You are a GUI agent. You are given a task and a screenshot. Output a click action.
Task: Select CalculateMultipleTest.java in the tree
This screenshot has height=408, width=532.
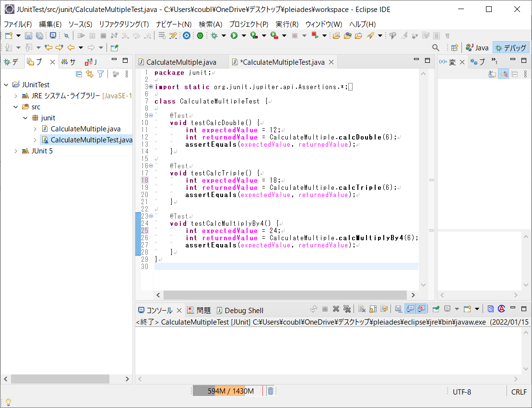87,140
